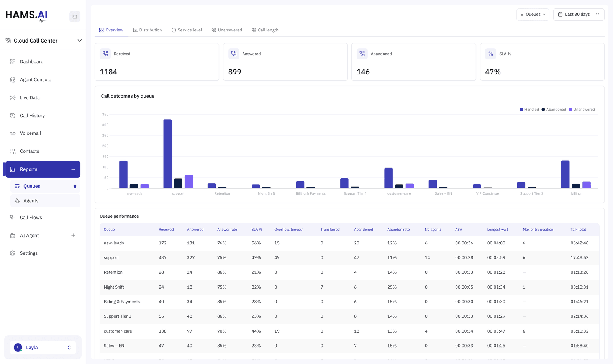The width and height of the screenshot is (613, 364).
Task: Click the Voicemail icon
Action: coord(13,133)
